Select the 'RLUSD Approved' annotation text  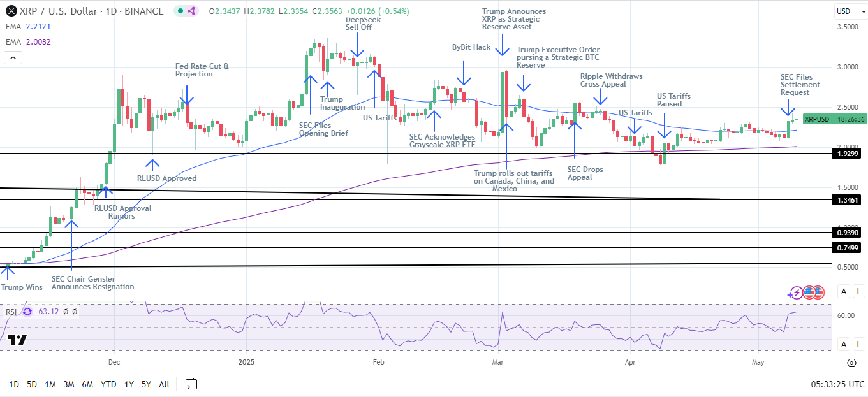[167, 178]
